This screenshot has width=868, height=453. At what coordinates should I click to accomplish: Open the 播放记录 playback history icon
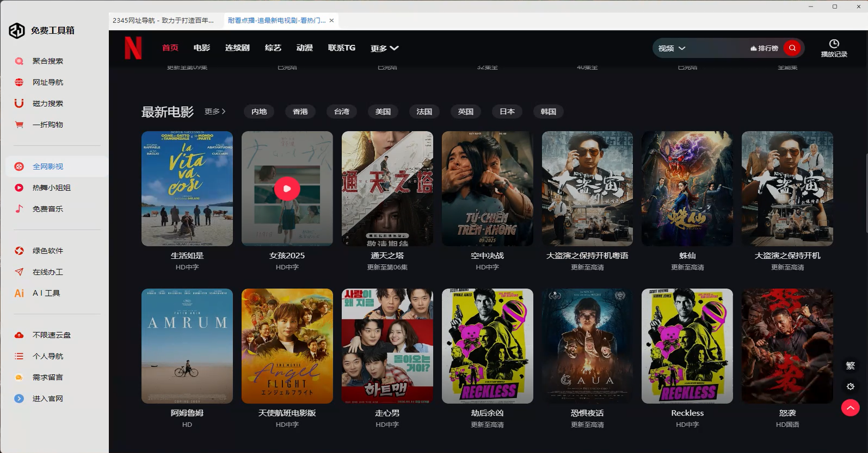tap(834, 48)
